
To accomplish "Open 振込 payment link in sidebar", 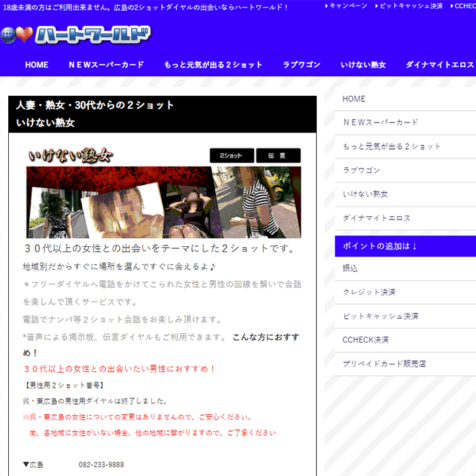I will 405,269.
